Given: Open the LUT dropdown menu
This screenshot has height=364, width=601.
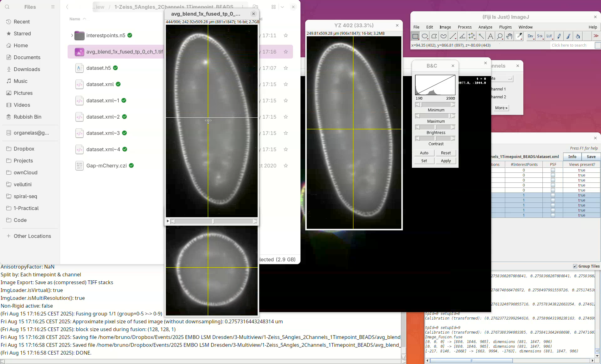Looking at the screenshot, I should click(549, 37).
